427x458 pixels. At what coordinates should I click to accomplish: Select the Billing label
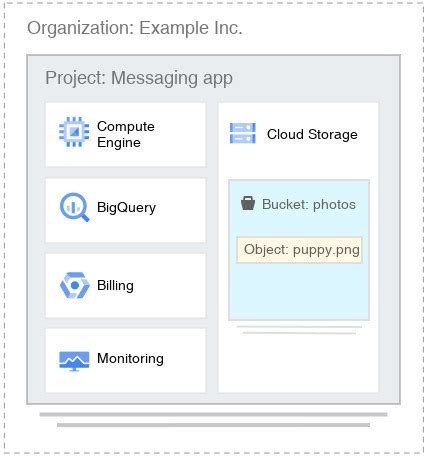pos(115,285)
